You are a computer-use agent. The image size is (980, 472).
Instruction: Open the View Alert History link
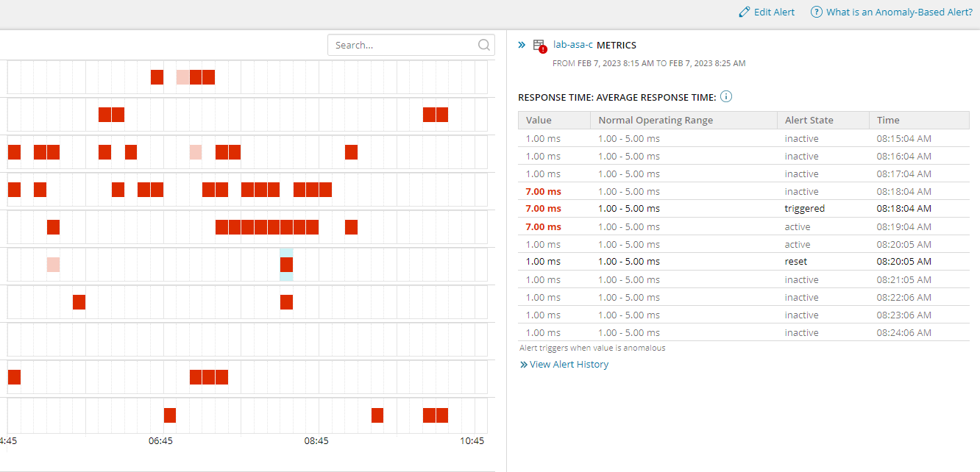pyautogui.click(x=569, y=365)
